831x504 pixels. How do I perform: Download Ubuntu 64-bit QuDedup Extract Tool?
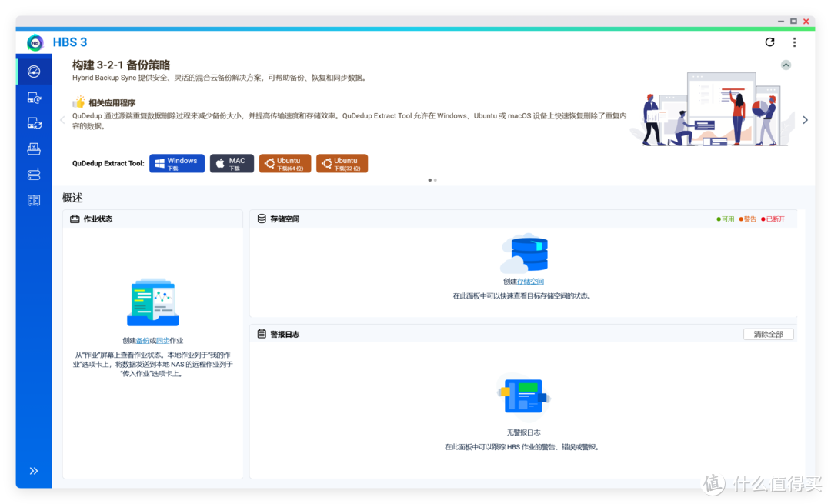tap(285, 163)
